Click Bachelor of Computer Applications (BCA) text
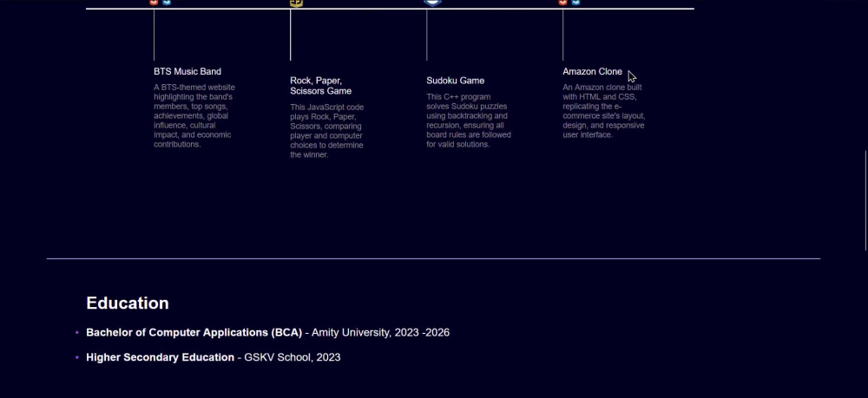Screen dimensions: 868x398 (194, 332)
